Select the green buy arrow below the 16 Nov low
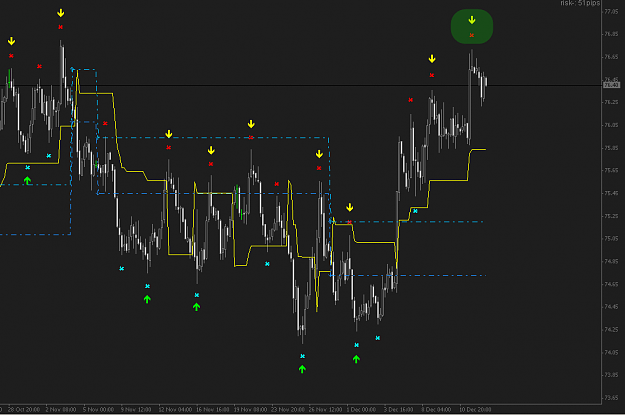The image size is (625, 415). click(x=197, y=307)
